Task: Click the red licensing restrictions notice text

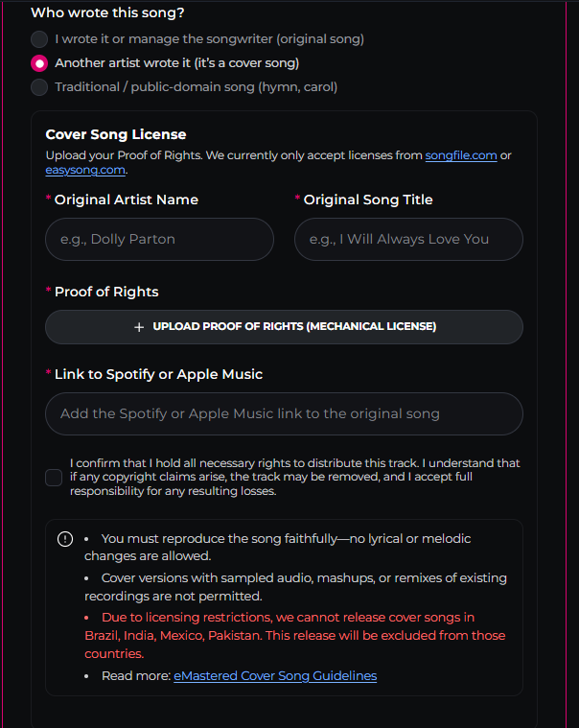Action: [295, 635]
